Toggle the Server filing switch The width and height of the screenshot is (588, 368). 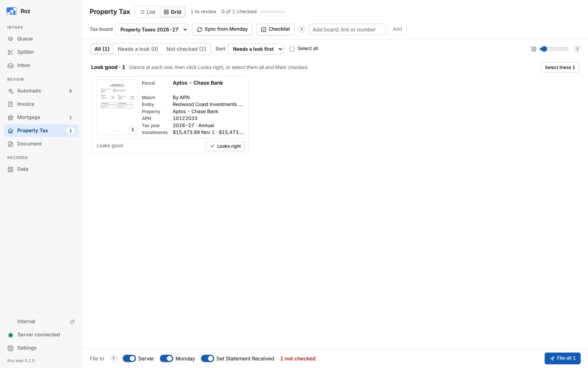point(129,358)
